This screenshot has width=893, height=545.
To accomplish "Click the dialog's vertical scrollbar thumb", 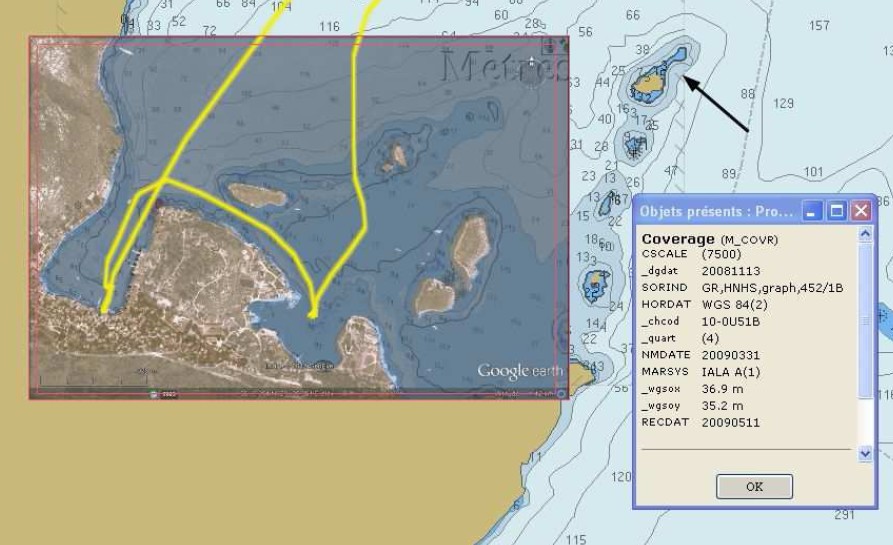I will pos(866,322).
